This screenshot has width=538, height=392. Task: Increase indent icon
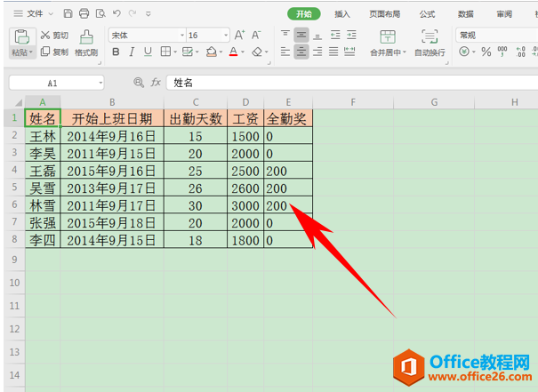point(351,35)
